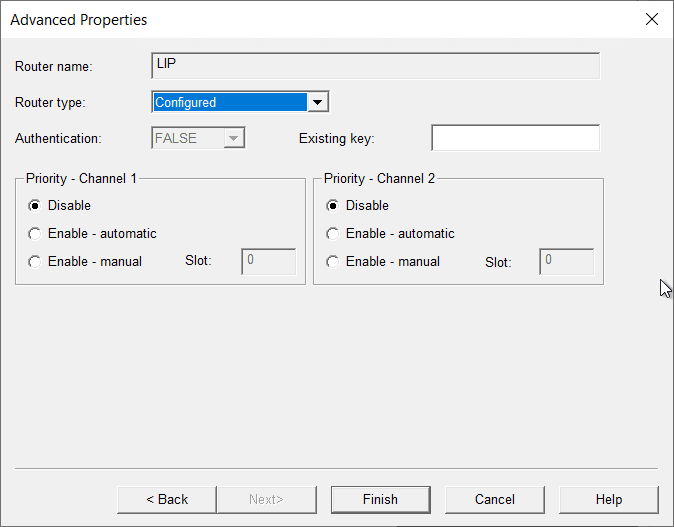Cancel the Advanced Properties wizard
The width and height of the screenshot is (674, 527).
click(495, 500)
